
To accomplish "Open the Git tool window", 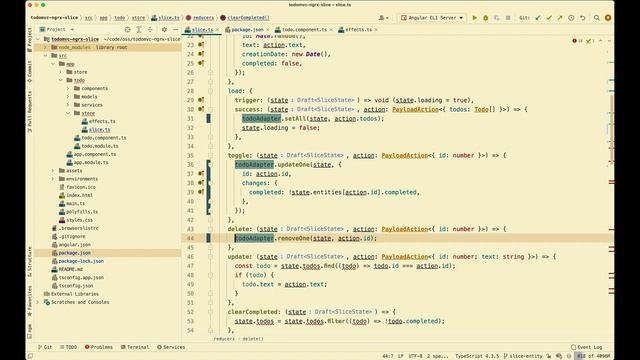I will [45, 347].
